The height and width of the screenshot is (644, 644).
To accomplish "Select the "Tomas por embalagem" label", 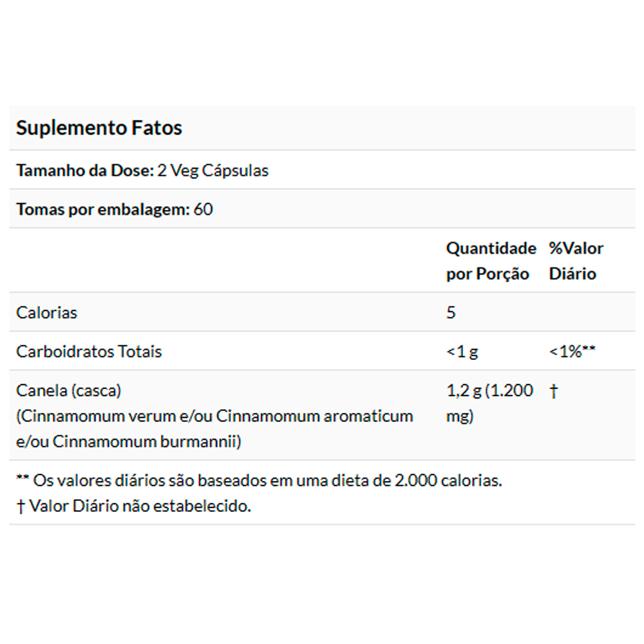I will pos(102,209).
